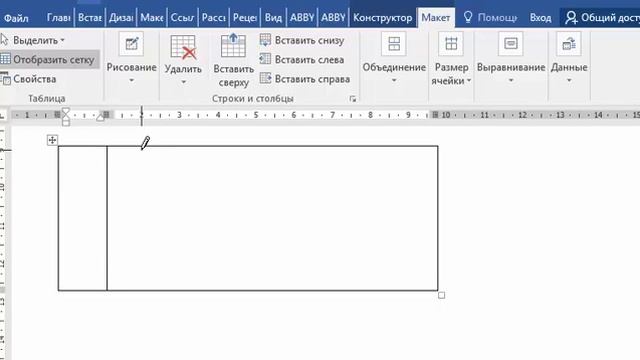Open the Ссылки ribbon tab
640x360 pixels.
point(182,18)
